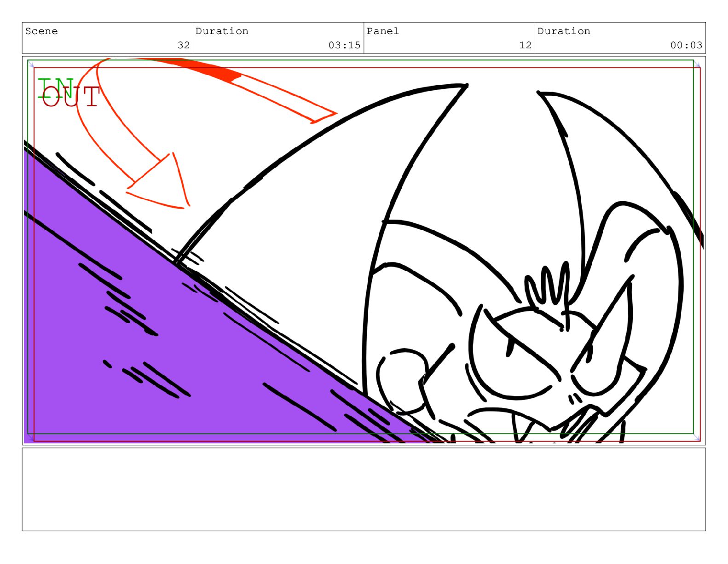The height and width of the screenshot is (564, 728).
Task: Click the Scene label text
Action: click(41, 31)
